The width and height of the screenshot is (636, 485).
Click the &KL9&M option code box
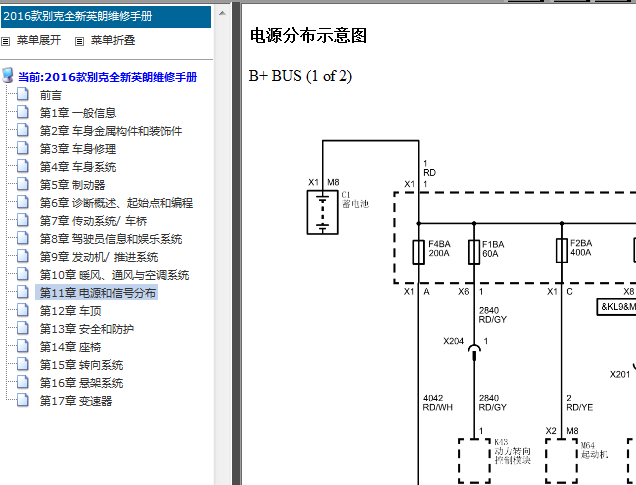616,307
